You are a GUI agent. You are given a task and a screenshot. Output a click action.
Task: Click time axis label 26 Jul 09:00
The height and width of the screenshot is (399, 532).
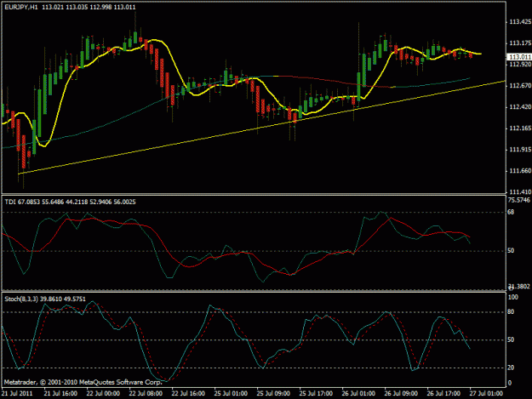tap(401, 393)
